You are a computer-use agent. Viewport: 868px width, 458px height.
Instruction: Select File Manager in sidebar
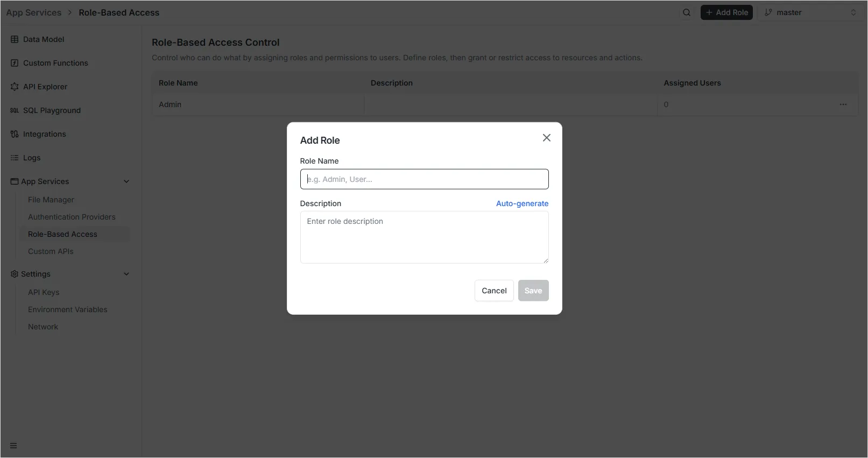click(x=51, y=200)
